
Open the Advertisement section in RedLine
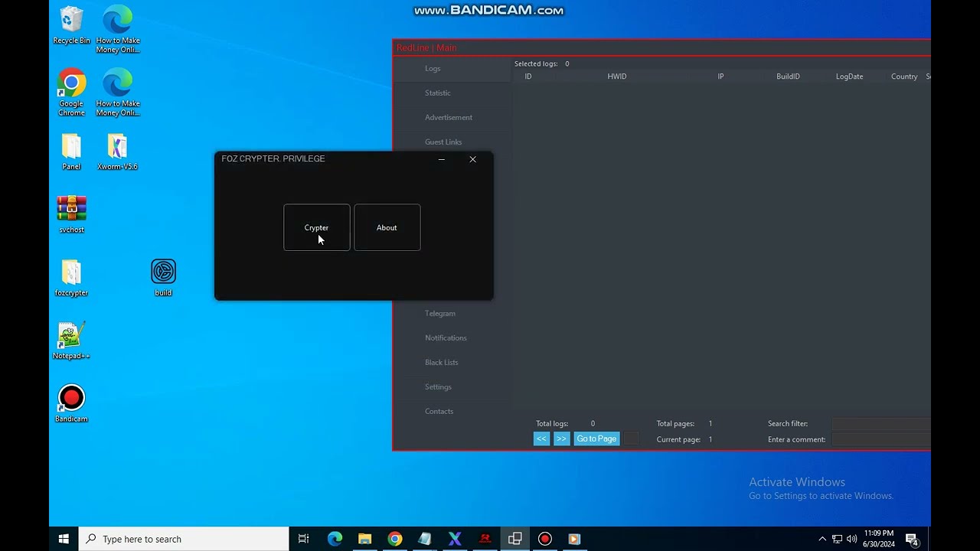pos(449,117)
